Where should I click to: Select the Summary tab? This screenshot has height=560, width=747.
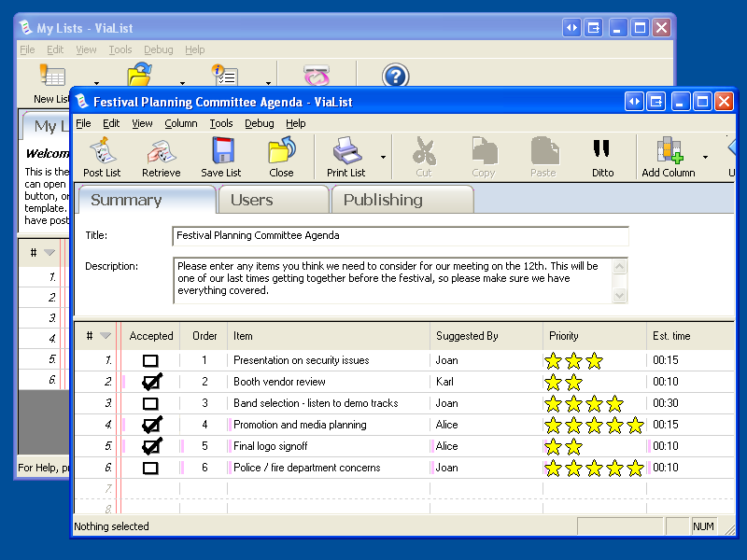(148, 200)
